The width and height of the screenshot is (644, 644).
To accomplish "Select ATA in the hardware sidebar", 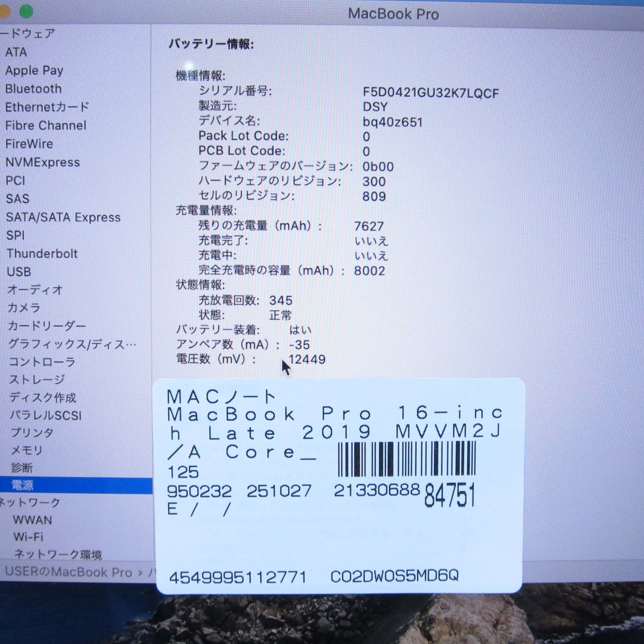I will point(16,52).
